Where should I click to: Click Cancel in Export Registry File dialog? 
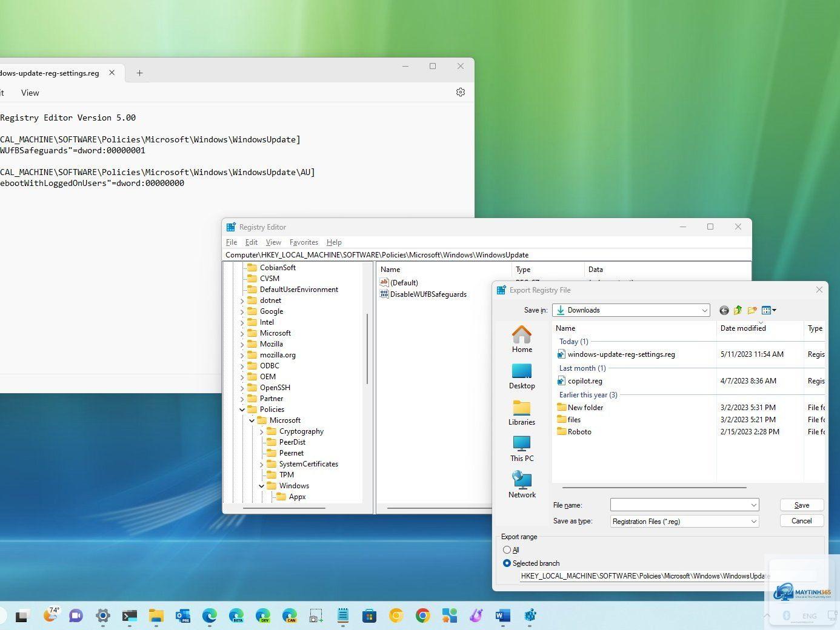tap(801, 521)
